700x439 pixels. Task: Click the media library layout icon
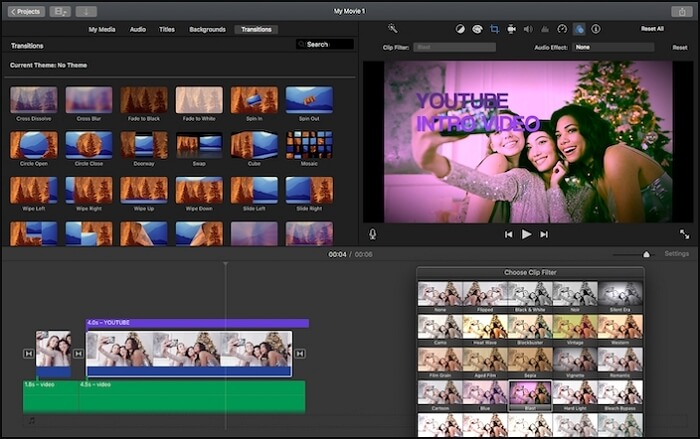[x=60, y=12]
